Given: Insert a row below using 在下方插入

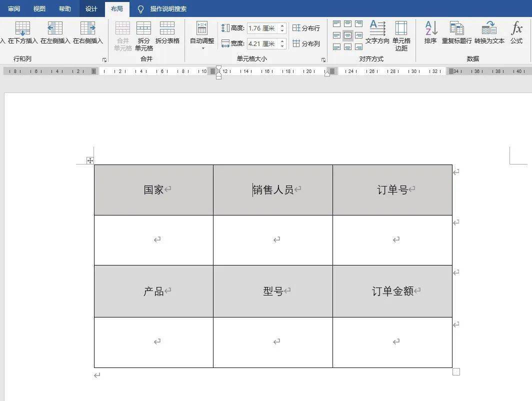Looking at the screenshot, I should click(22, 33).
